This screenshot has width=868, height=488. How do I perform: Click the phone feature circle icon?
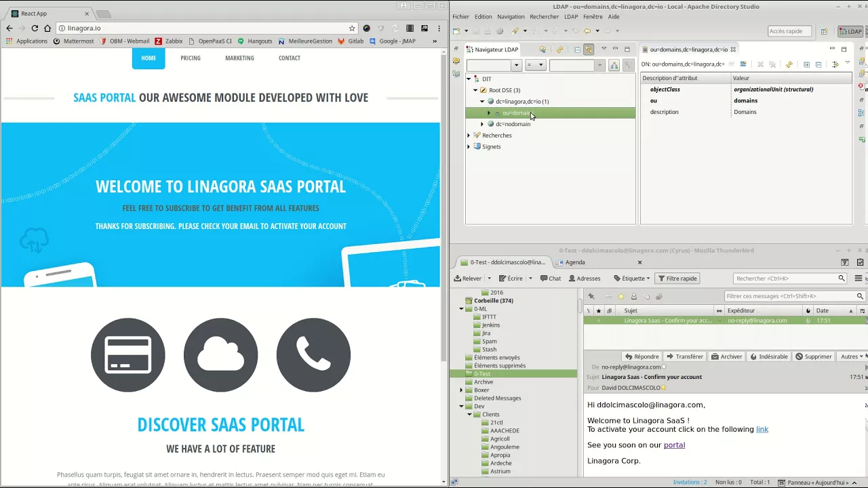313,354
